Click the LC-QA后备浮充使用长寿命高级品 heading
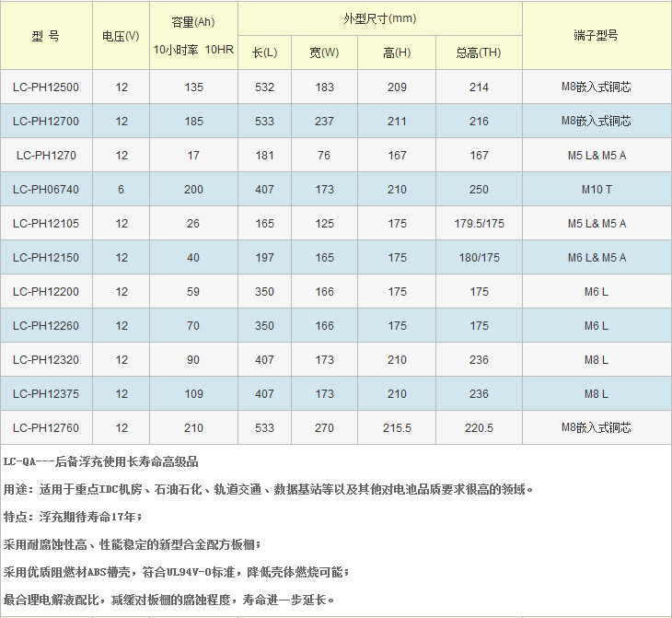This screenshot has width=672, height=618. 101,462
